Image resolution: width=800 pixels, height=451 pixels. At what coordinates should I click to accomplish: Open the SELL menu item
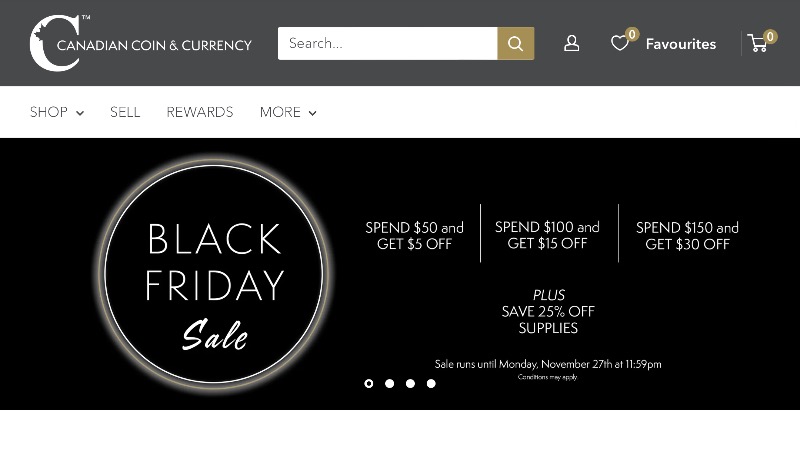tap(125, 112)
